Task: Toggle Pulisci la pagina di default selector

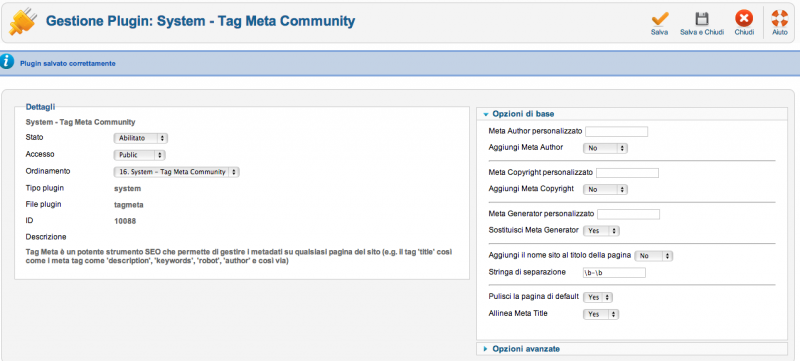Action: tap(598, 297)
